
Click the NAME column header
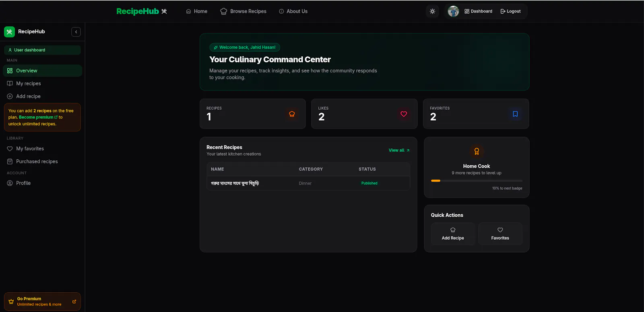click(x=217, y=169)
